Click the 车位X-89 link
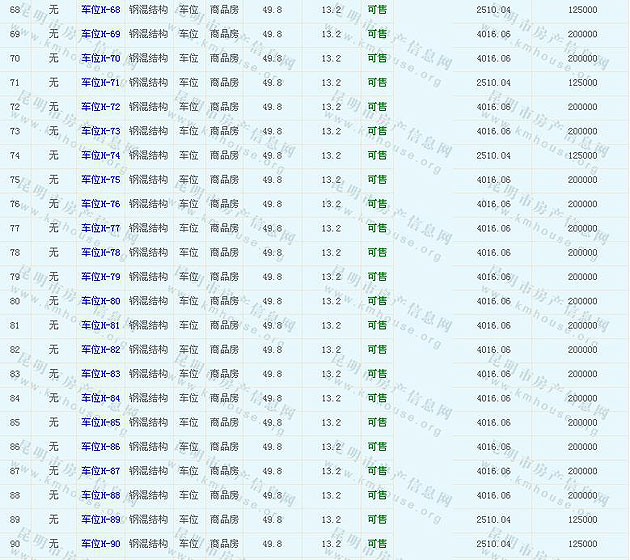 pos(100,519)
